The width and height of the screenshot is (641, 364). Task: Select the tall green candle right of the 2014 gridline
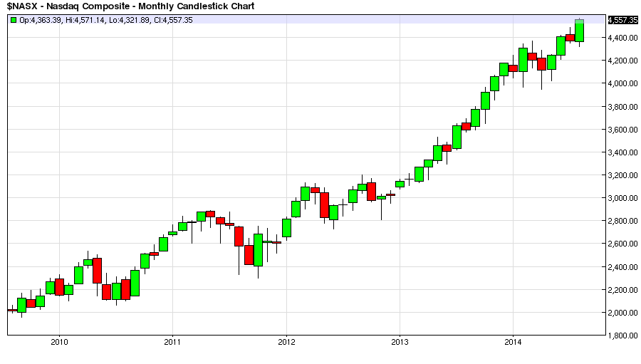523,60
